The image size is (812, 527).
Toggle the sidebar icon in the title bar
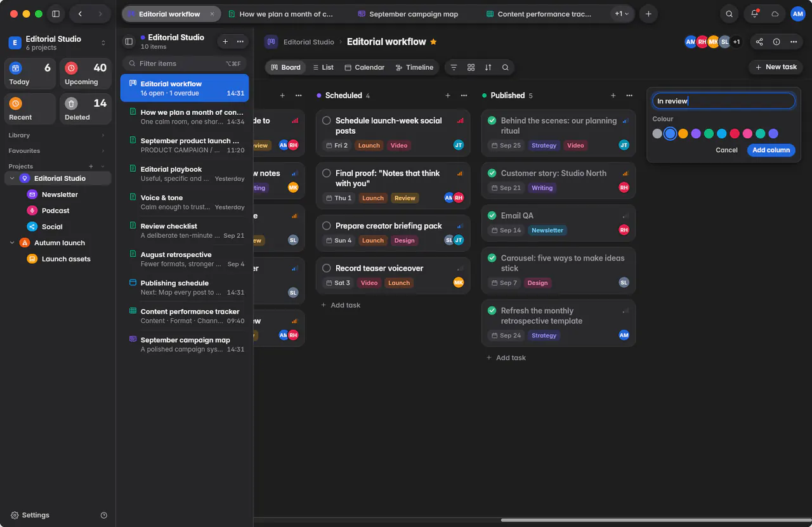click(x=56, y=14)
